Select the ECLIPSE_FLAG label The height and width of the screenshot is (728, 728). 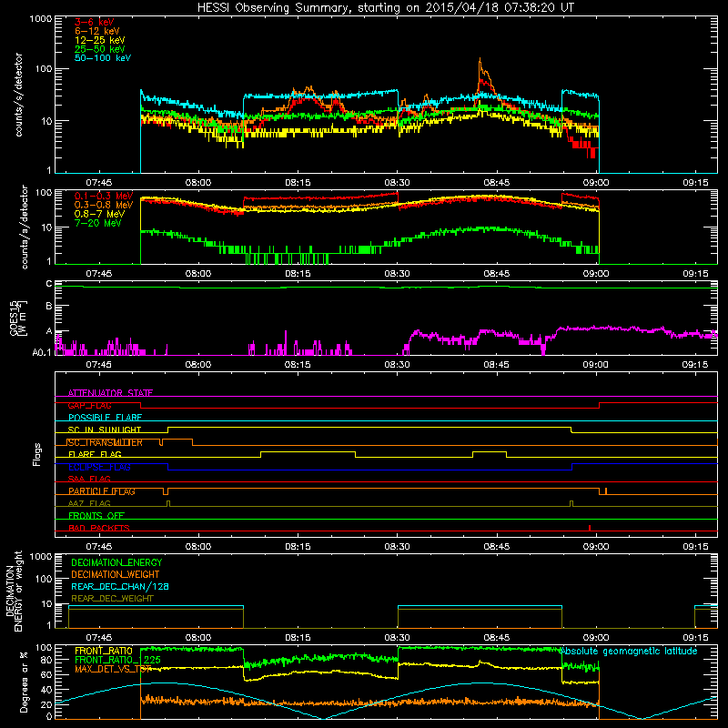tap(99, 467)
